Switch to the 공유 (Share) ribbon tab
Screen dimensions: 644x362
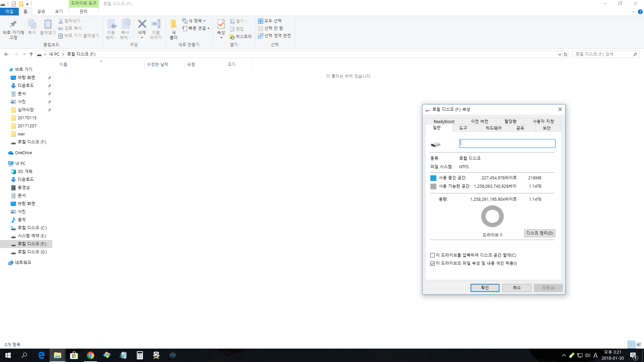point(41,11)
